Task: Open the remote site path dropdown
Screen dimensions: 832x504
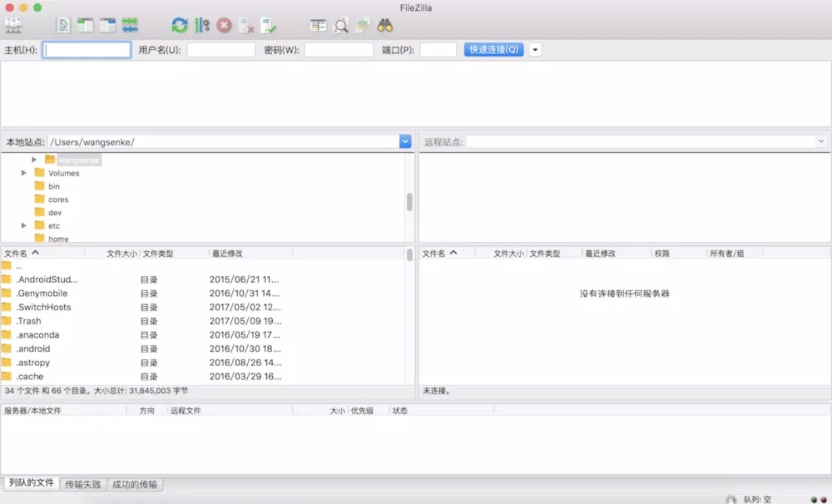Action: click(821, 141)
